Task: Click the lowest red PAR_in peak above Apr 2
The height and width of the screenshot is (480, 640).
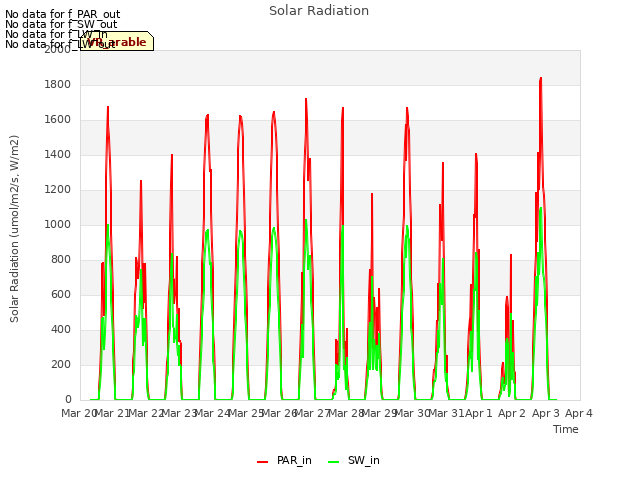Action: pos(503,362)
